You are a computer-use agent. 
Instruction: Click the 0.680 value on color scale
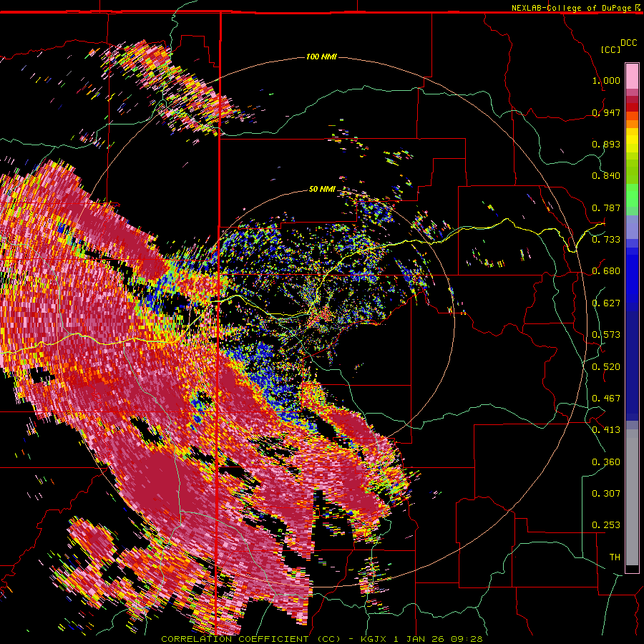tap(606, 271)
